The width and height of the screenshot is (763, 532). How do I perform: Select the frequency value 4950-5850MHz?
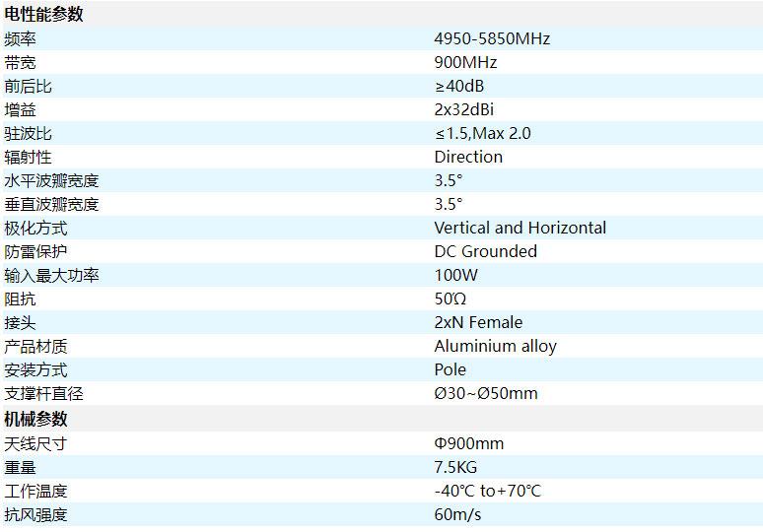coord(491,39)
